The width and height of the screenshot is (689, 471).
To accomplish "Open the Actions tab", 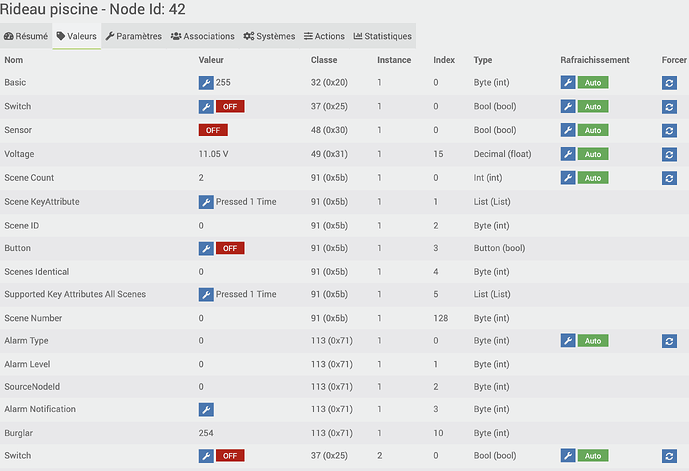I will click(324, 36).
